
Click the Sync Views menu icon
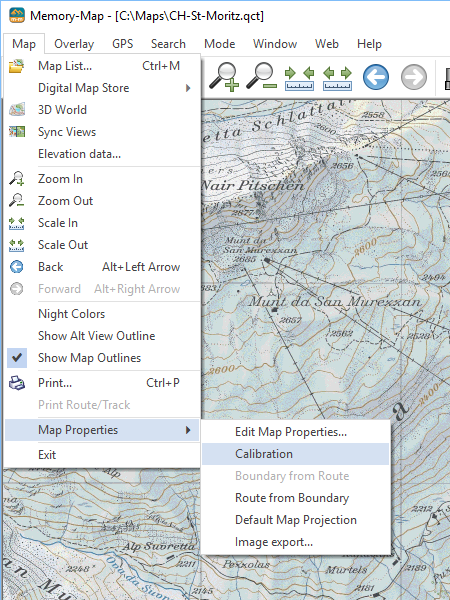point(17,132)
